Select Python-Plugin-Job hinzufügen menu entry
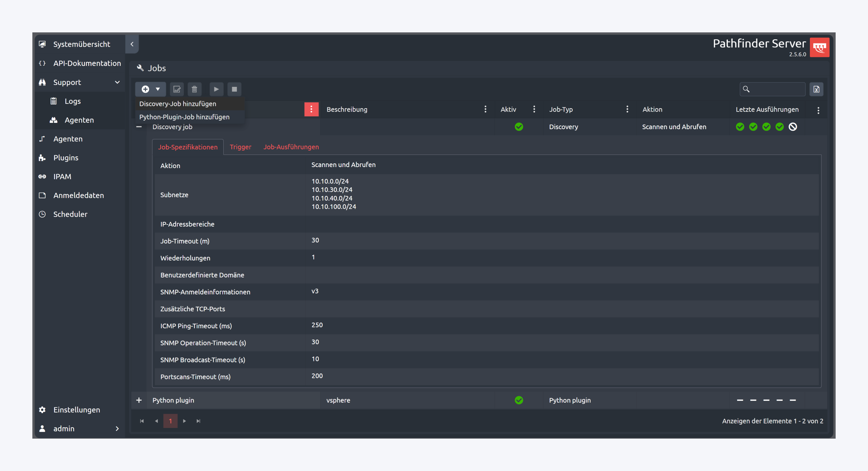Viewport: 868px width, 471px height. 184,117
